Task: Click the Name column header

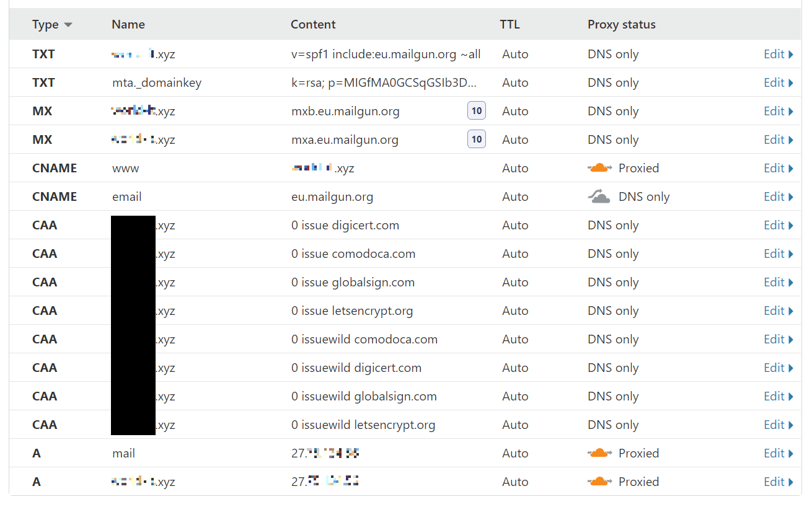Action: 128,25
